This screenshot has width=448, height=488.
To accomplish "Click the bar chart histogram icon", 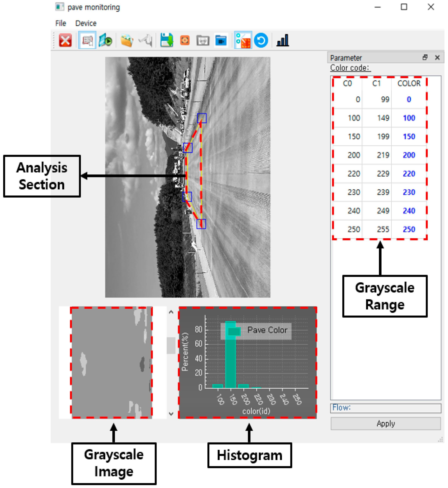I will point(283,40).
